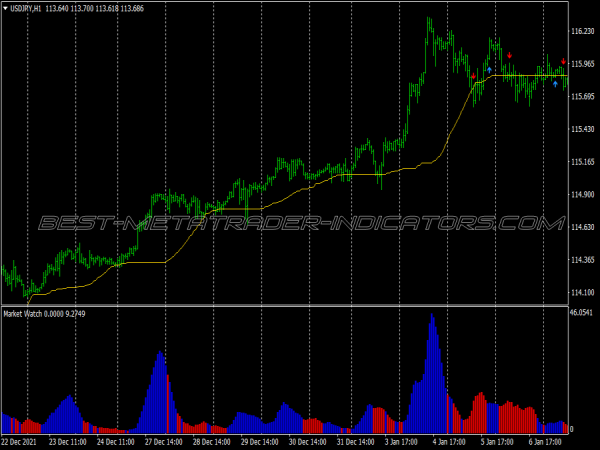Screen dimensions: 600x450
Task: Click the 116.230 price axis label
Action: [583, 32]
